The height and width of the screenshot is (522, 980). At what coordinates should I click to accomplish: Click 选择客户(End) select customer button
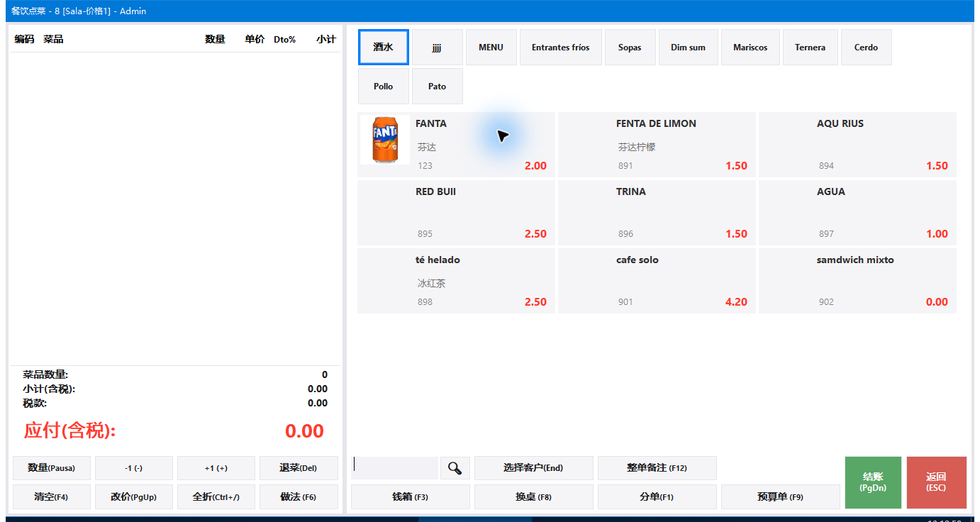[533, 468]
